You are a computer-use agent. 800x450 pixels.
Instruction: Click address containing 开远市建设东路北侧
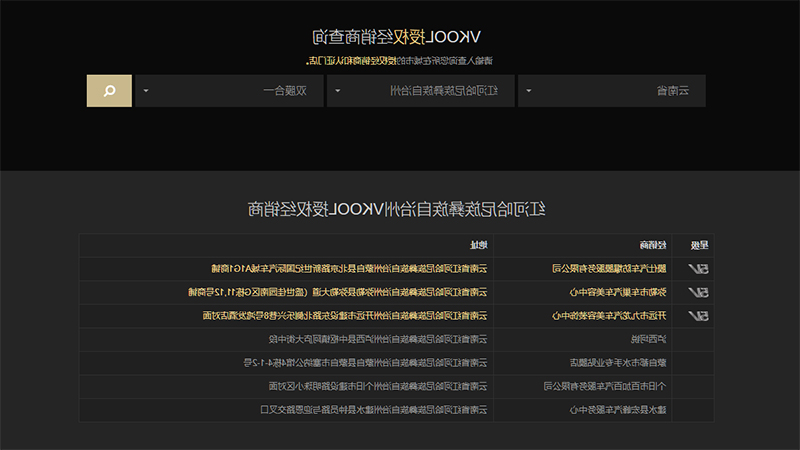click(x=345, y=316)
